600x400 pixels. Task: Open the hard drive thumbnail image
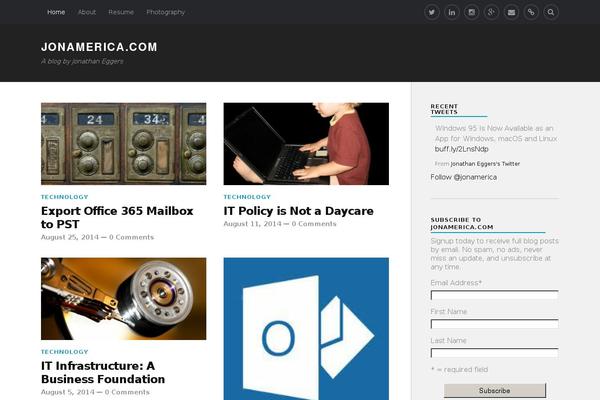(x=124, y=299)
